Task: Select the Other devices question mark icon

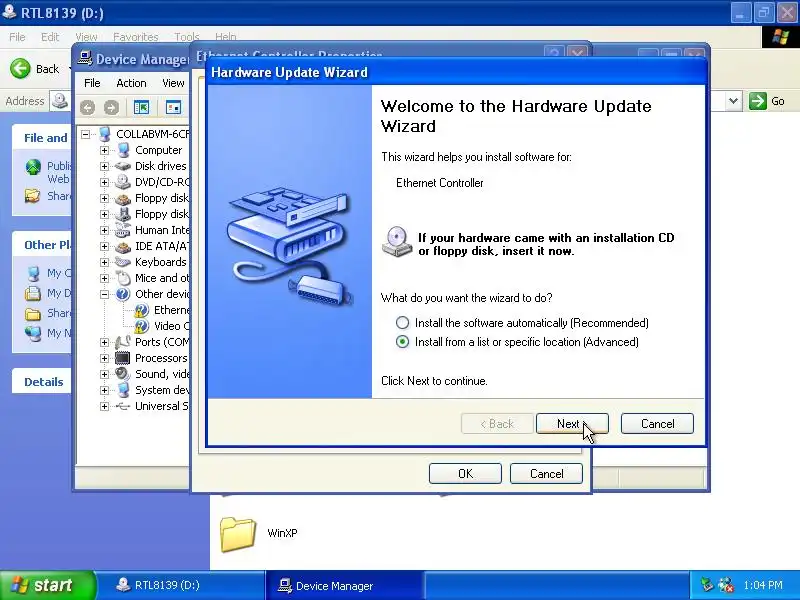Action: tap(123, 294)
